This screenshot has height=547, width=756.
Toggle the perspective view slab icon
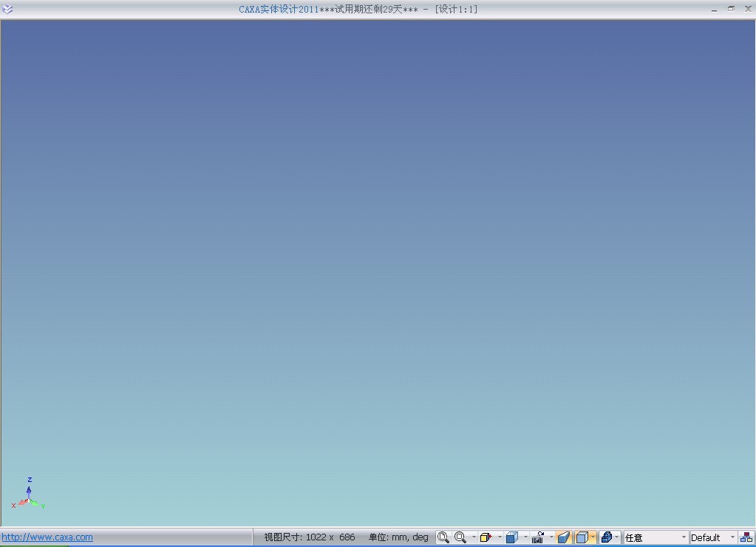[x=564, y=537]
